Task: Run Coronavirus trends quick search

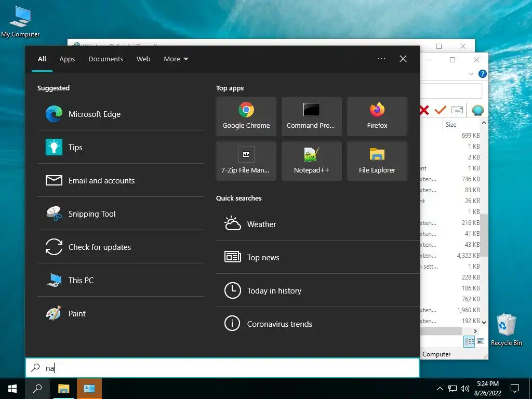Action: coord(317,324)
